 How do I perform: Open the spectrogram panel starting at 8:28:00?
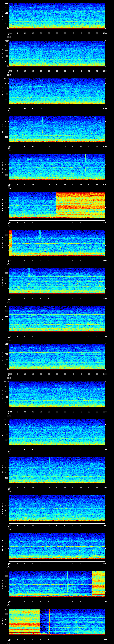pyautogui.click(x=57, y=546)
